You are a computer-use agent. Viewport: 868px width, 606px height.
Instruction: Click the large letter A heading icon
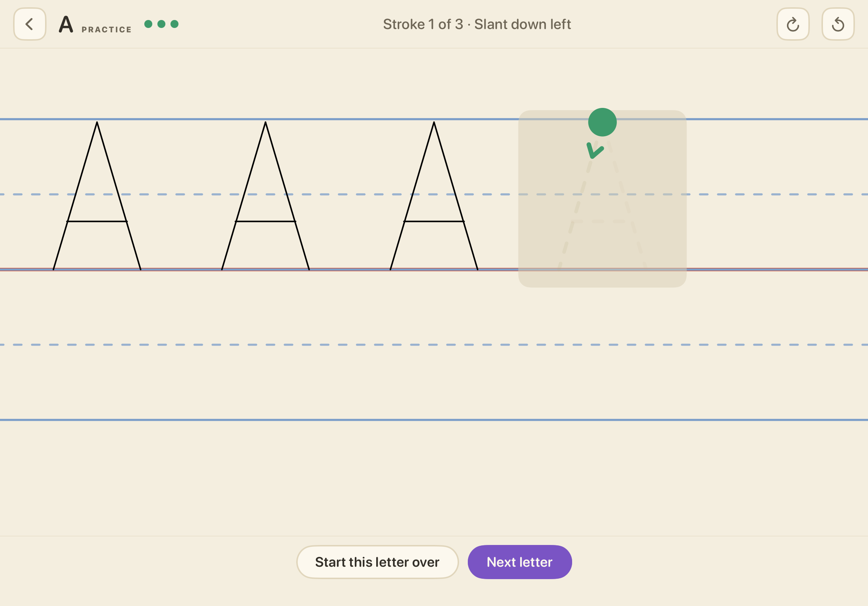pyautogui.click(x=66, y=24)
